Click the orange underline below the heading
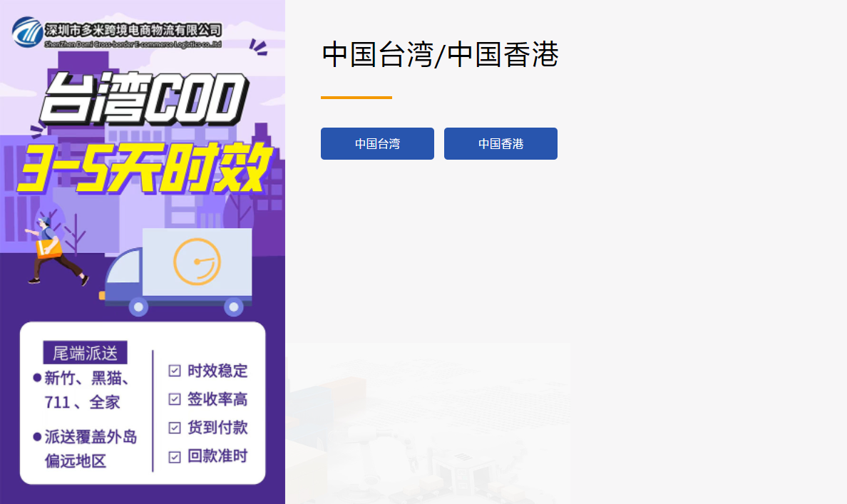This screenshot has width=847, height=504. (356, 98)
